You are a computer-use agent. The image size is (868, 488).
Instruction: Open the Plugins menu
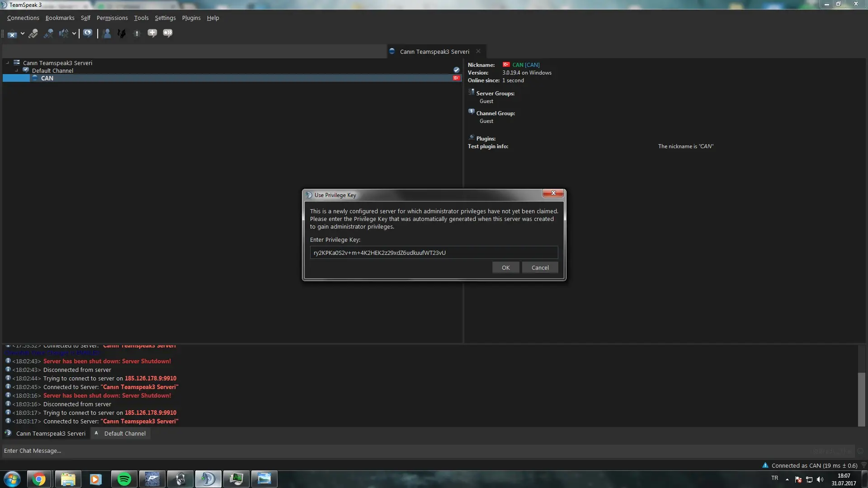pos(191,18)
